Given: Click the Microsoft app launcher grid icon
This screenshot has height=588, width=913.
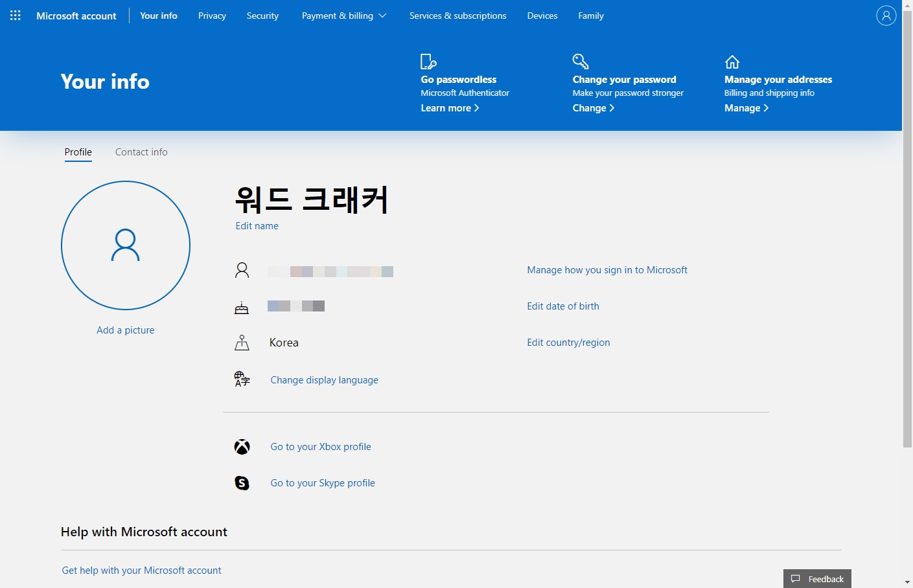Looking at the screenshot, I should 14,15.
